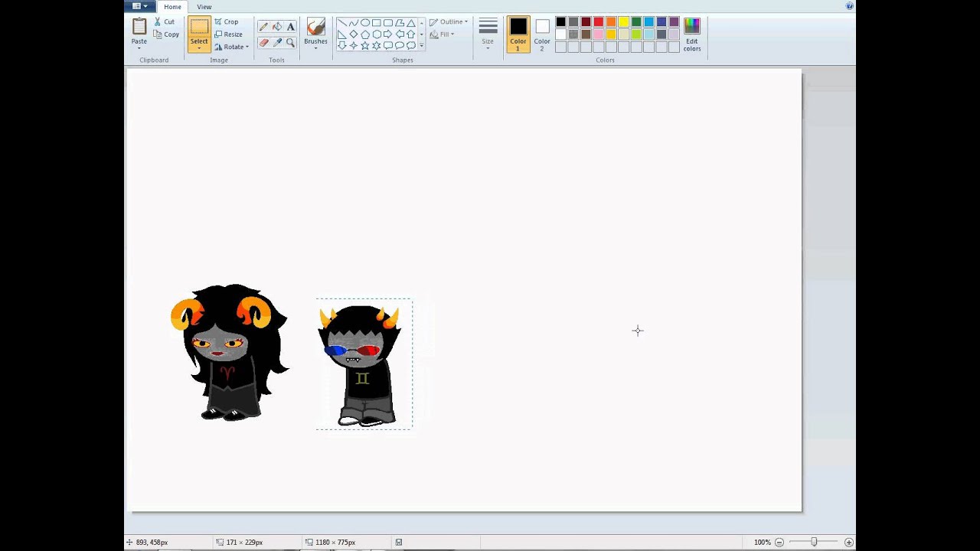
Task: Choose the Five-point star shape
Action: coord(365,46)
